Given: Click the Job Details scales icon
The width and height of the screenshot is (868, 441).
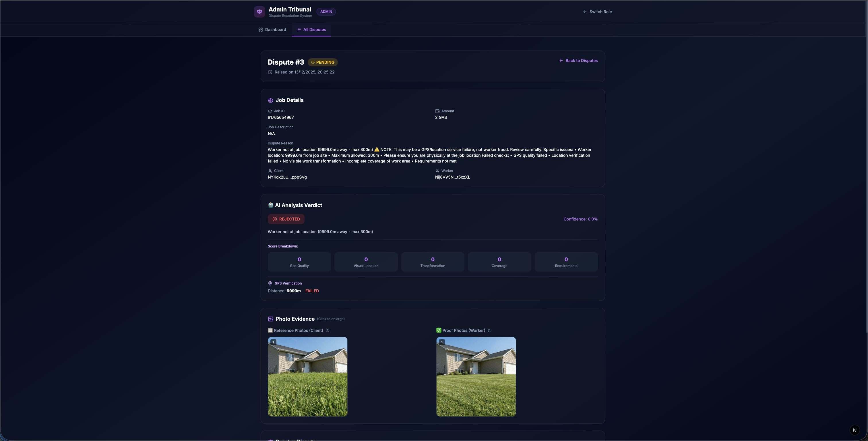Looking at the screenshot, I should pos(270,100).
